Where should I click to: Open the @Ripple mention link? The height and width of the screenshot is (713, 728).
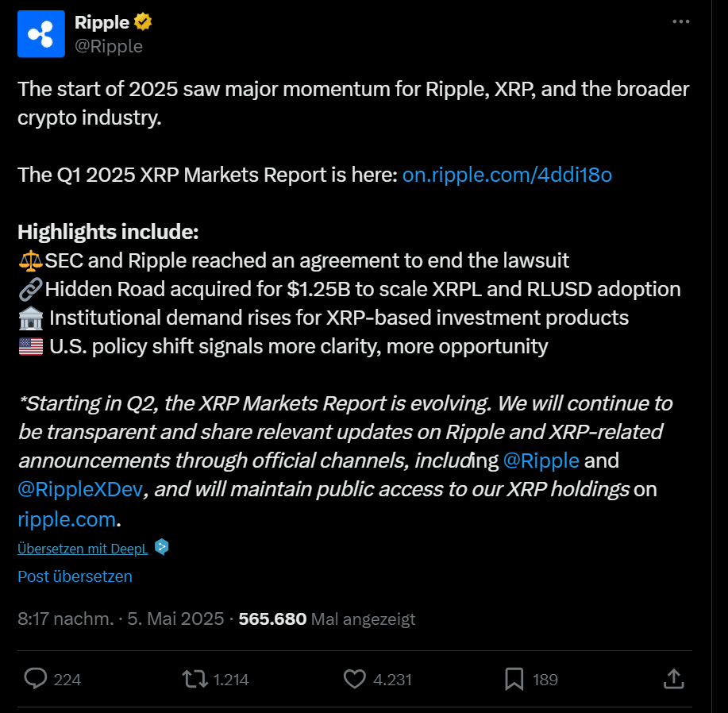(x=541, y=461)
